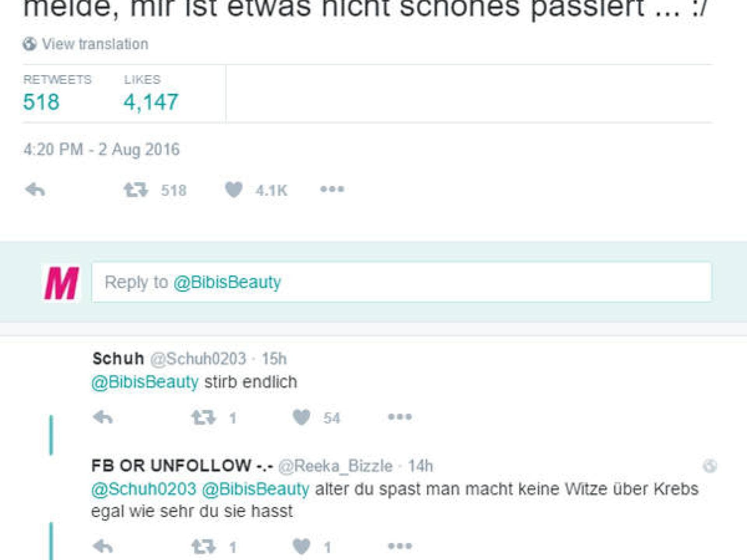
Task: Open more options on Reeka_Bizzle's reply
Action: tap(400, 546)
